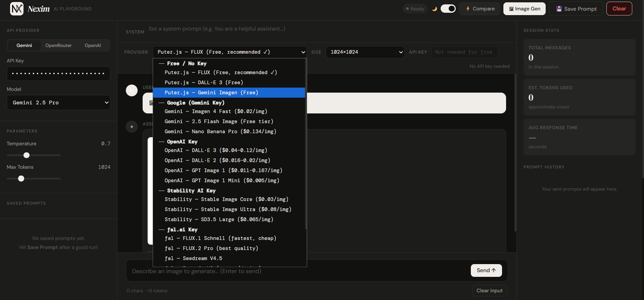Choose Stability SD3.5 Large option
644x300 pixels.
pos(229,219)
